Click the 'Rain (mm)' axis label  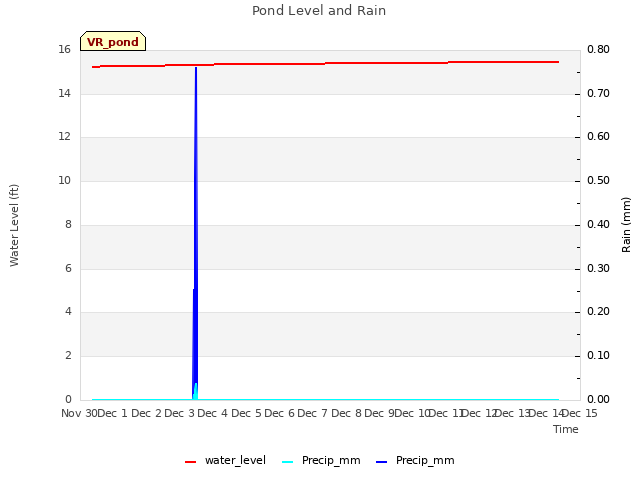click(x=626, y=225)
